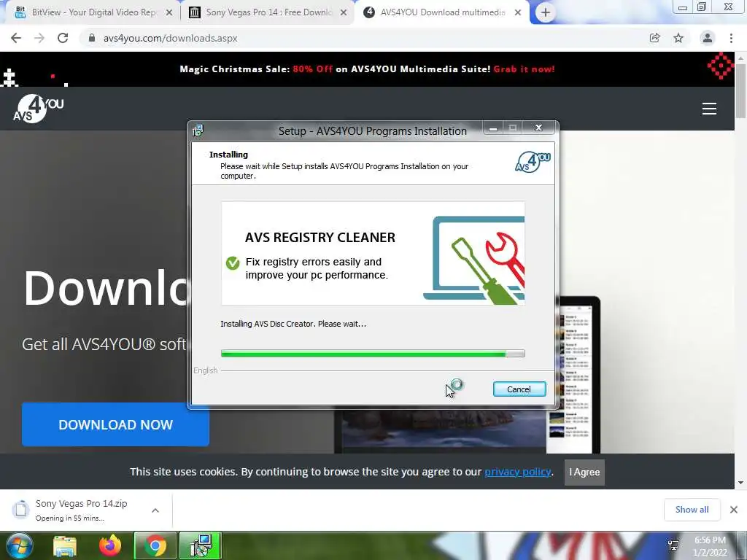747x560 pixels.
Task: Click the taskbar clock showing 6:56 PM
Action: click(710, 546)
